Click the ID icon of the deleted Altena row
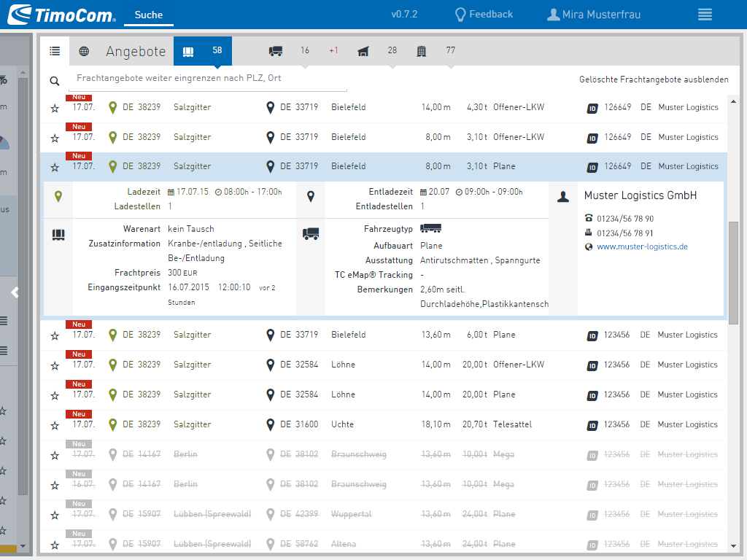The image size is (747, 560). pyautogui.click(x=592, y=545)
